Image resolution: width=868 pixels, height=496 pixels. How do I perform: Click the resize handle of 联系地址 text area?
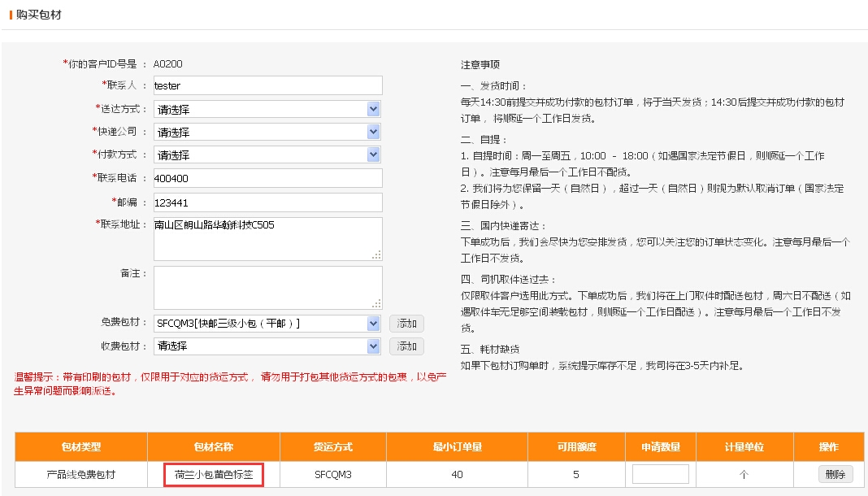[x=376, y=255]
